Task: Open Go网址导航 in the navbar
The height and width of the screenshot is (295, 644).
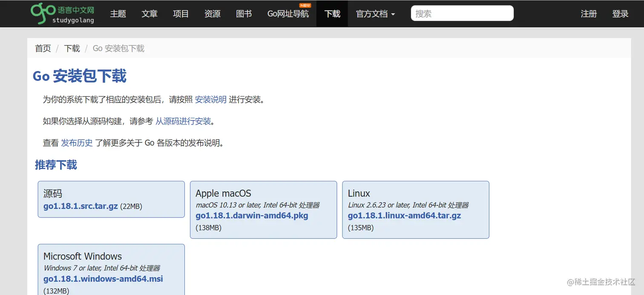Action: (x=288, y=14)
